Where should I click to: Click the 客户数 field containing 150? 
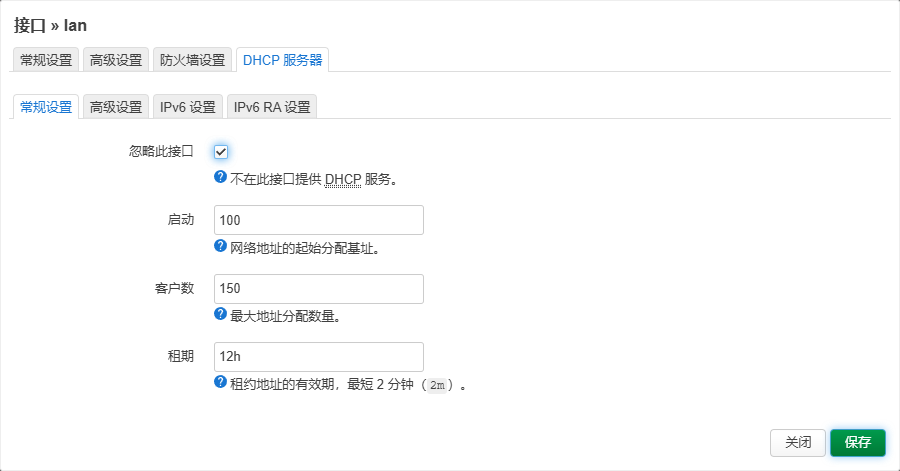[x=319, y=289]
